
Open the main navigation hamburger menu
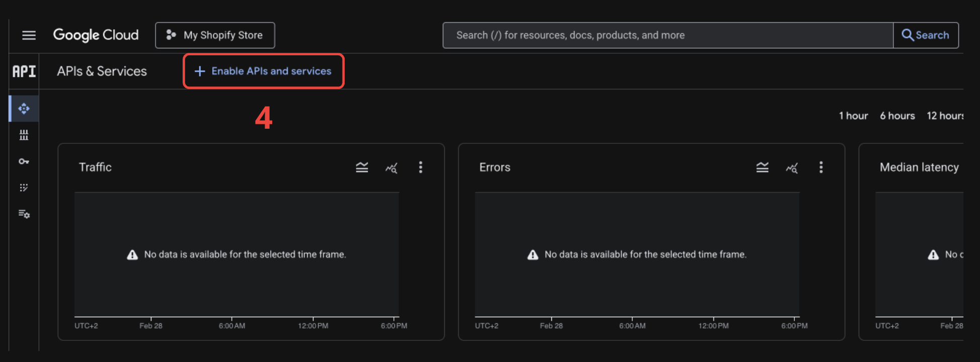(29, 35)
